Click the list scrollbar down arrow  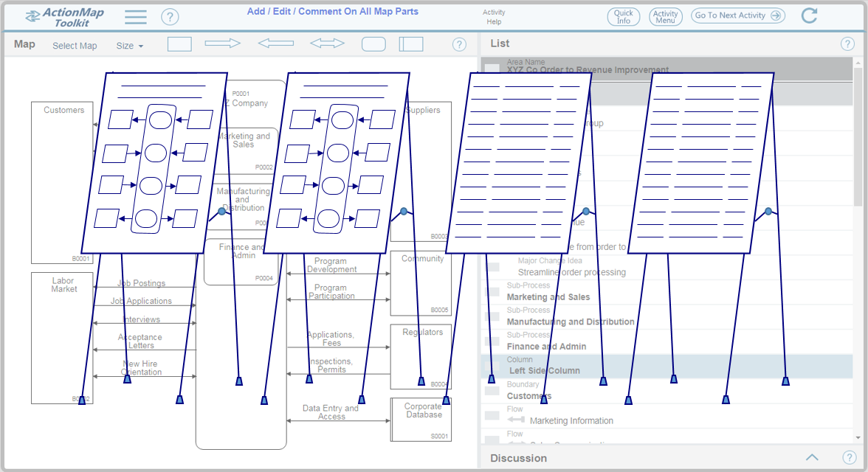(858, 437)
